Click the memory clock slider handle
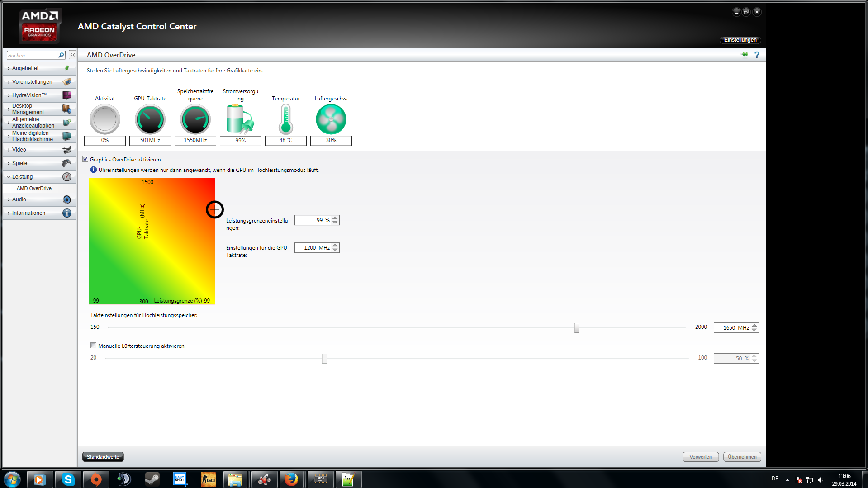The image size is (868, 488). pos(577,327)
